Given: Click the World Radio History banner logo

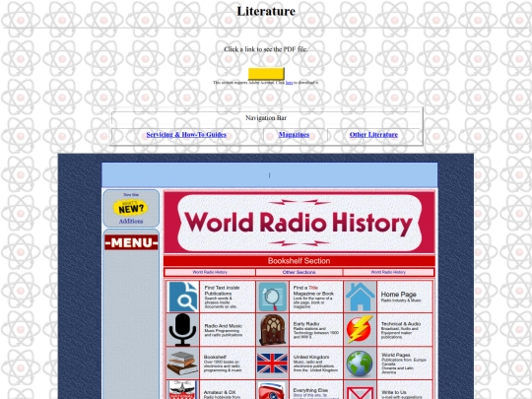Looking at the screenshot, I should coord(299,223).
